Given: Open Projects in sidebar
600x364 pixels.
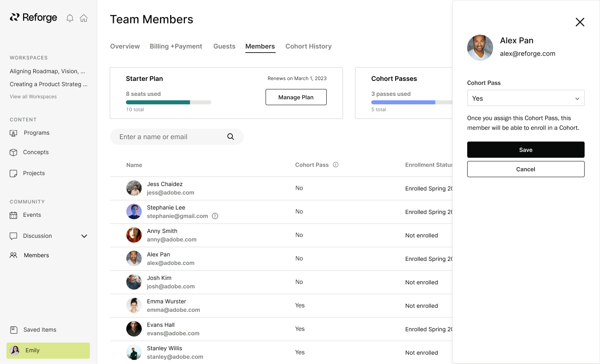Looking at the screenshot, I should [34, 173].
